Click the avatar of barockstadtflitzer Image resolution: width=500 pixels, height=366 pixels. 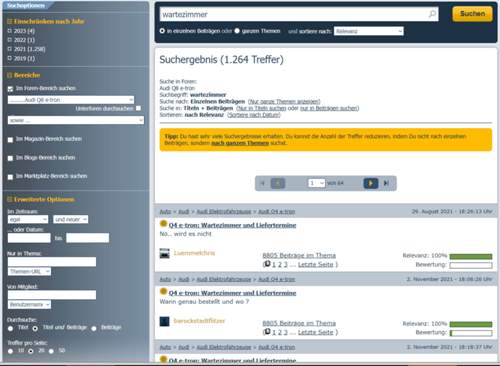164,321
